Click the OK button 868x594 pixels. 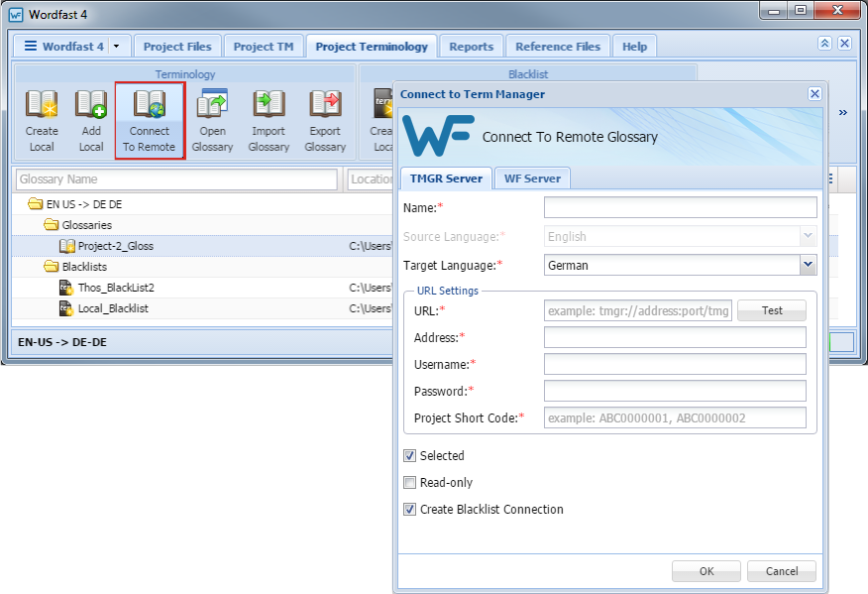coord(706,571)
